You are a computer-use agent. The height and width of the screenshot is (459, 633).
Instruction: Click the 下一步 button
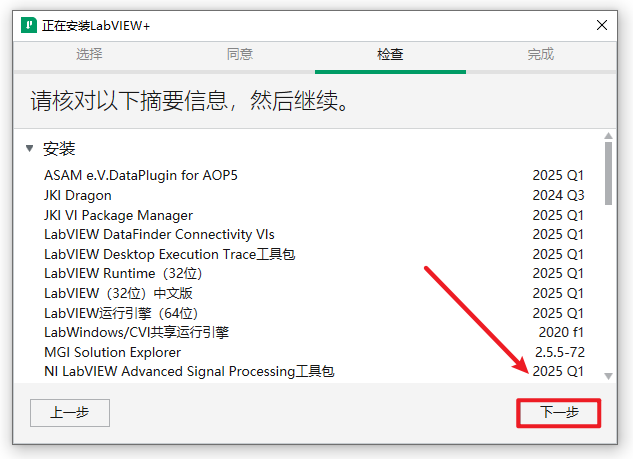click(x=558, y=413)
